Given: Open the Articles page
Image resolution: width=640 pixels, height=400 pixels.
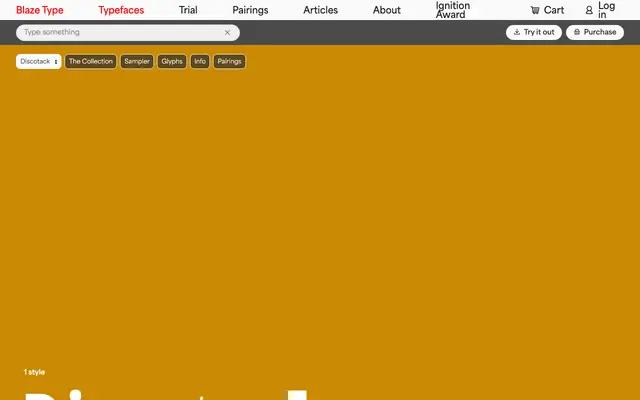Looking at the screenshot, I should tap(320, 10).
